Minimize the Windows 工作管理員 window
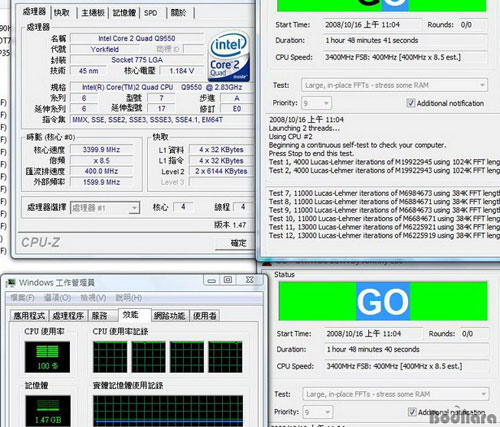500x427 pixels. click(211, 280)
